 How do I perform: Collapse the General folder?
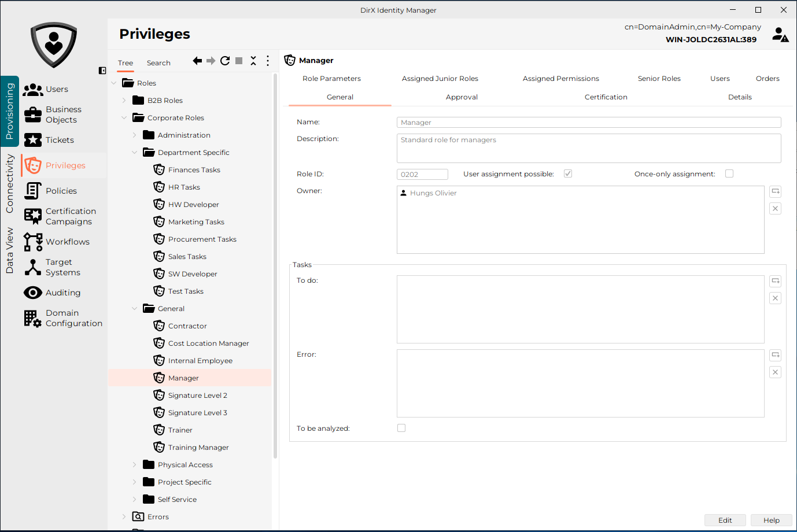(134, 309)
